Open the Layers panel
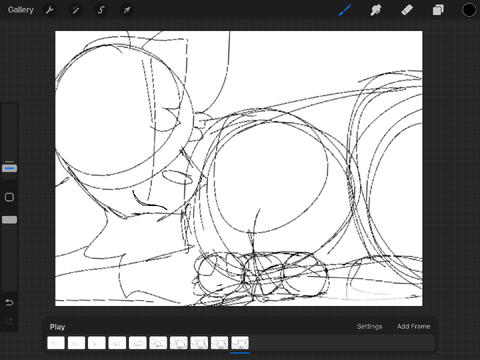This screenshot has height=360, width=480. click(438, 10)
